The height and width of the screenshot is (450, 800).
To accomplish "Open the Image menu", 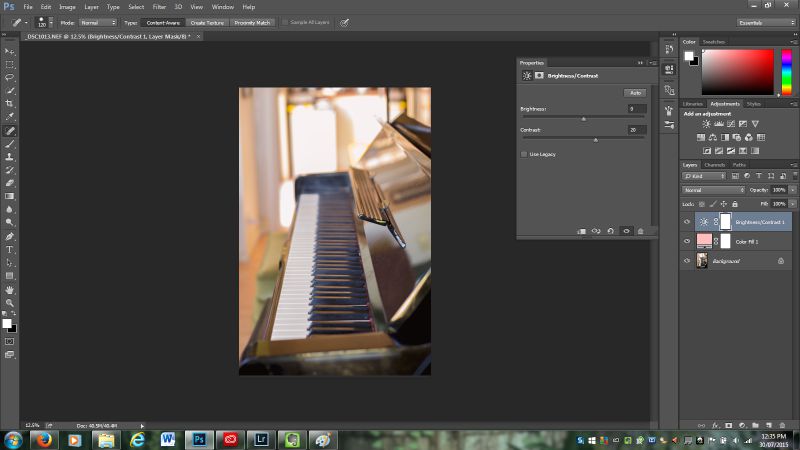I will [x=67, y=7].
